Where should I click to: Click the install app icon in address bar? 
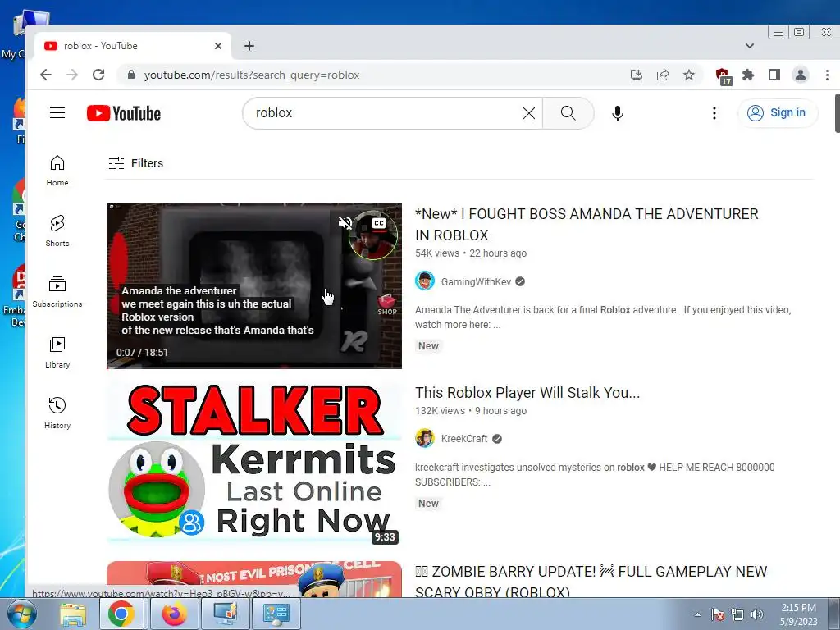pos(637,75)
